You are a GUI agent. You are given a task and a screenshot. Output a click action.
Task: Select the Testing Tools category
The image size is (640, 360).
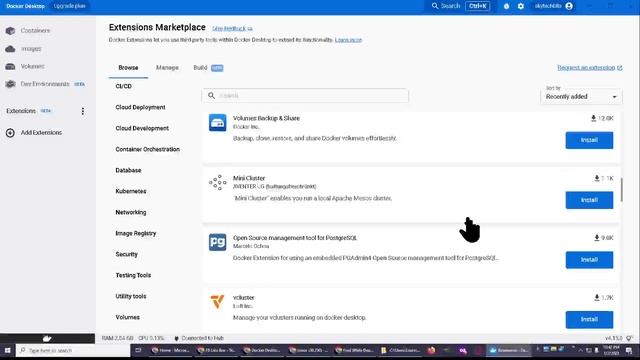133,276
